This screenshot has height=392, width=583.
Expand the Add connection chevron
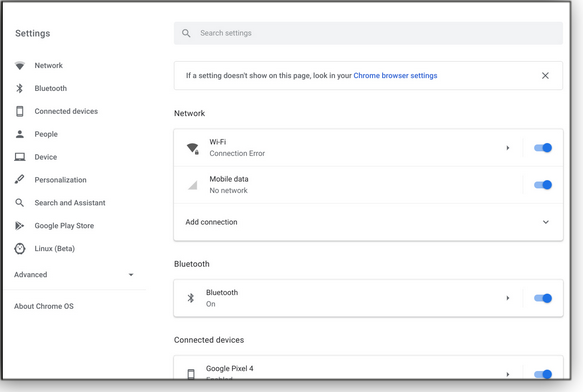[545, 222]
